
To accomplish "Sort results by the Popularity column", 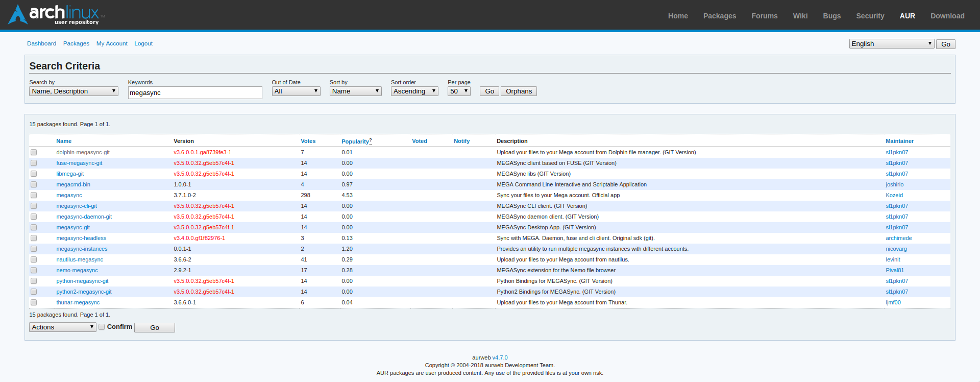I will pos(355,141).
